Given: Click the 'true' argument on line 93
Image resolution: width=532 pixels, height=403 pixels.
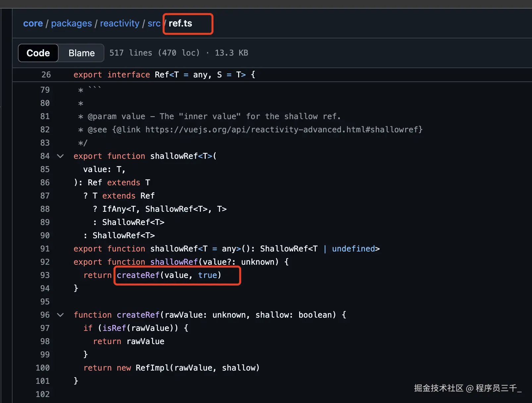Looking at the screenshot, I should (x=207, y=275).
